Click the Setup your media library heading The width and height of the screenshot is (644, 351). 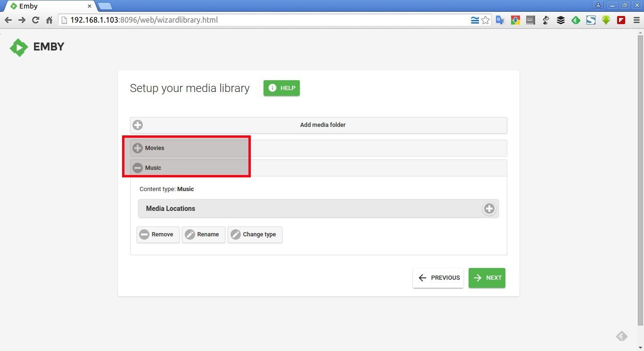[x=190, y=88]
